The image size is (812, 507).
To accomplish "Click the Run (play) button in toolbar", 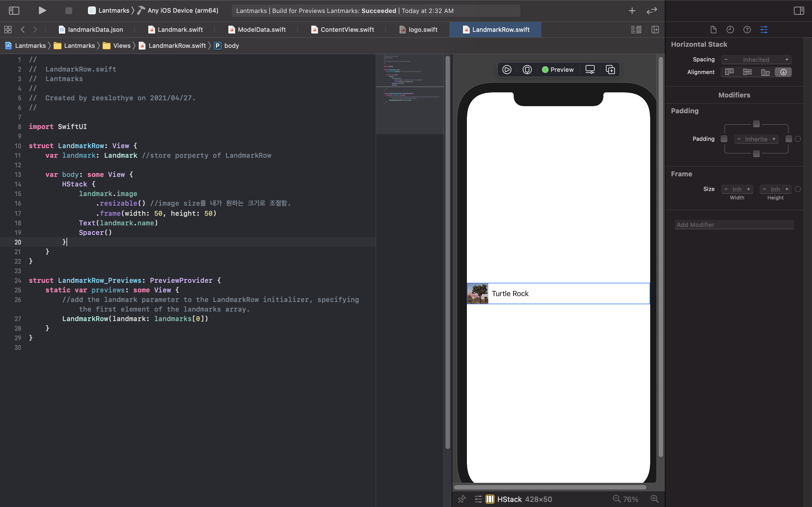I will 42,10.
